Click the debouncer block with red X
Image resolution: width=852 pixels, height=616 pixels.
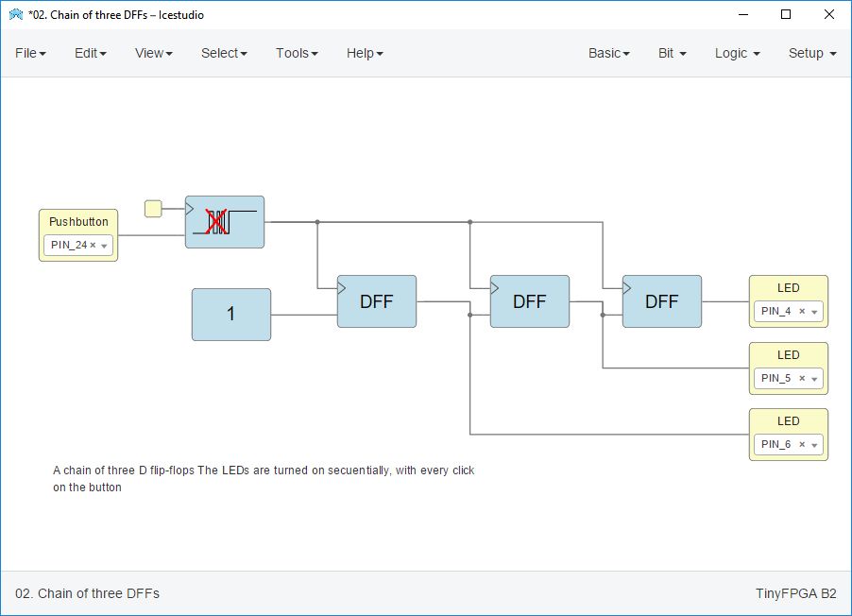pyautogui.click(x=225, y=222)
